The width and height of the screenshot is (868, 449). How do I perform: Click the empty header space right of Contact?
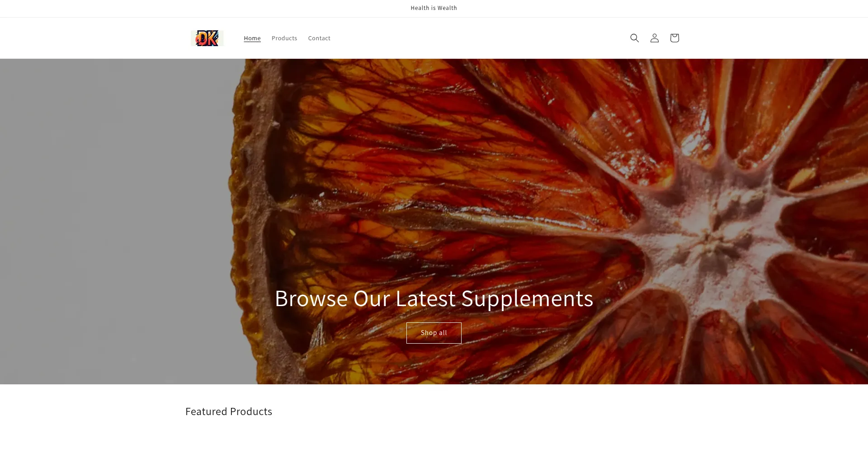tap(475, 38)
